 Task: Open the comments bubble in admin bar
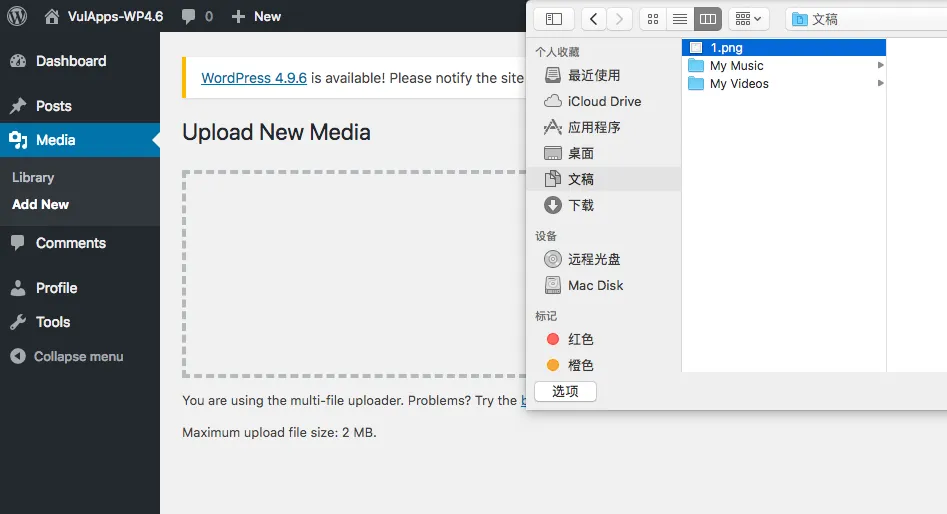pyautogui.click(x=197, y=16)
